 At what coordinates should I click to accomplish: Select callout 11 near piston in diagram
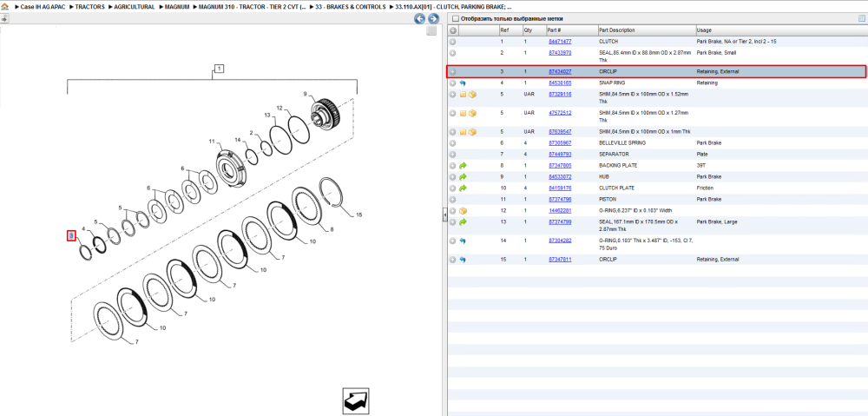coord(212,142)
